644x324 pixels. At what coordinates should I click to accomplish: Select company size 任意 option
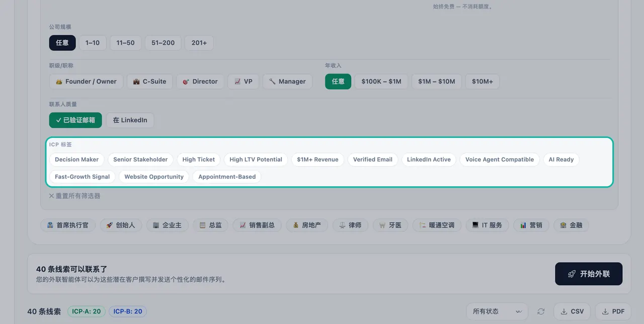coord(62,43)
